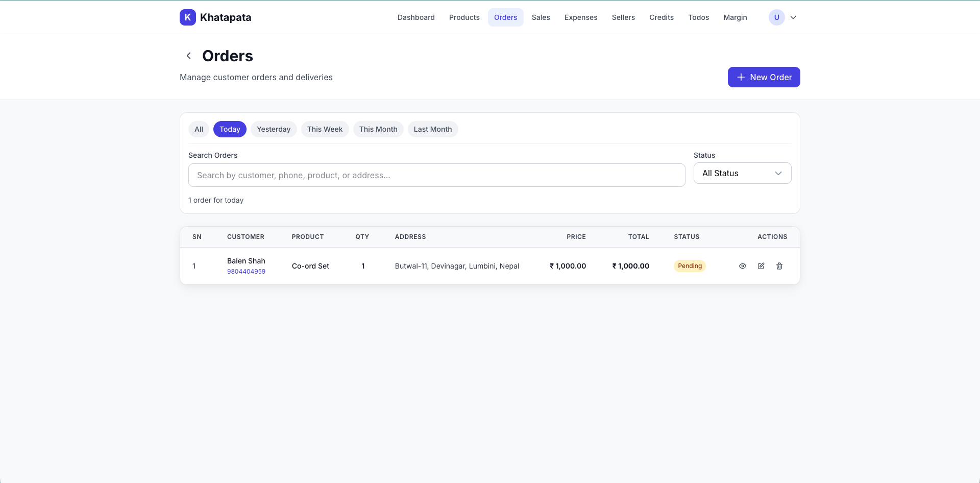Open the order details using the eye icon

point(743,266)
